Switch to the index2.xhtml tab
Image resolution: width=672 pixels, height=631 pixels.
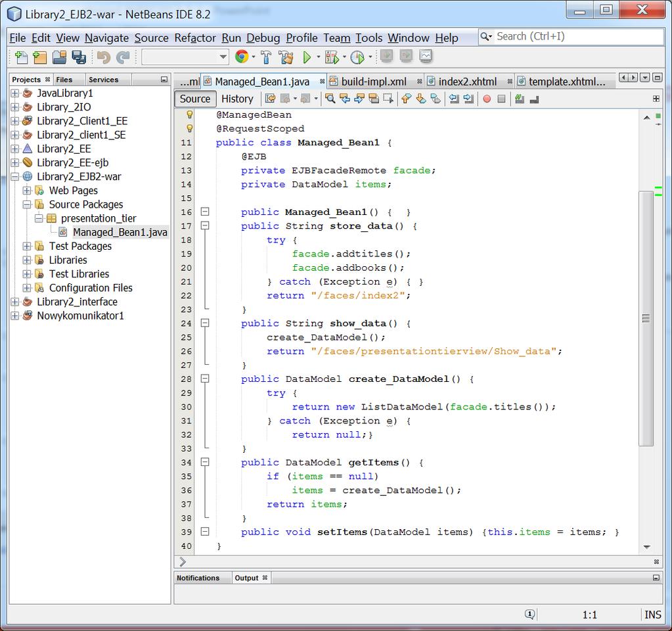click(x=468, y=82)
